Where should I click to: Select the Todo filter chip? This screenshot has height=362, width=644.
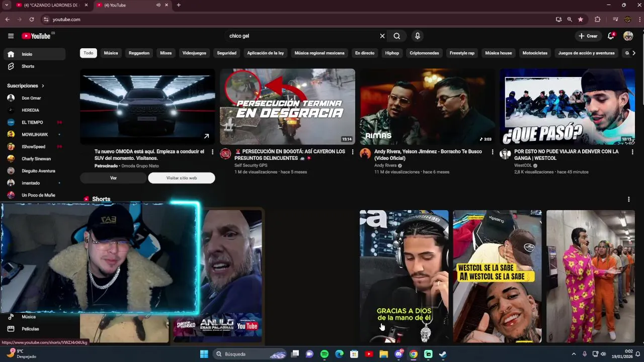click(89, 53)
